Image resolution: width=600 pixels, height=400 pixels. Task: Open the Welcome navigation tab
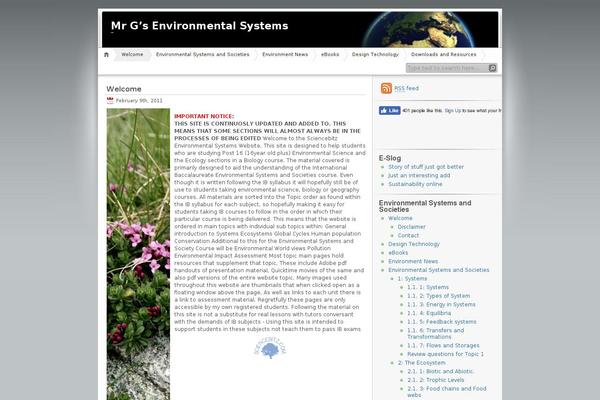click(x=132, y=54)
